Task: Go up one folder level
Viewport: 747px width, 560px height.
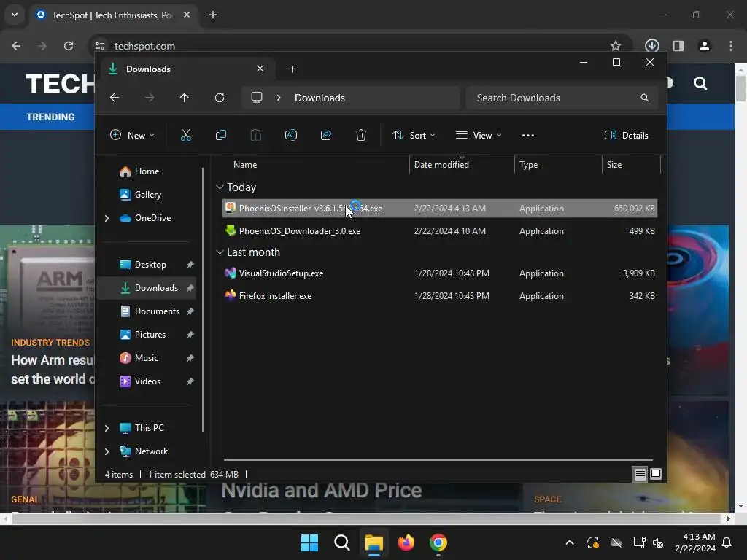Action: pos(185,98)
